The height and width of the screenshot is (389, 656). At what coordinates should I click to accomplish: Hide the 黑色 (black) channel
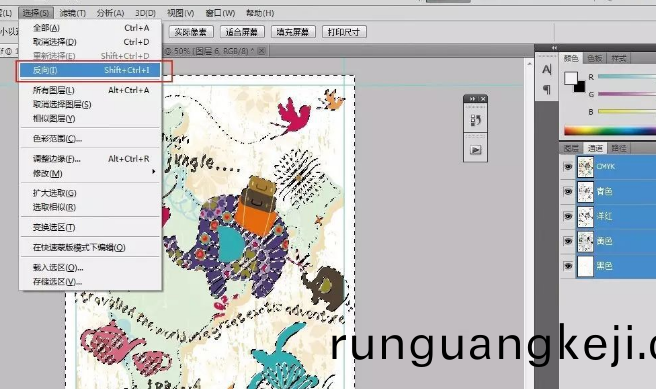tap(568, 266)
